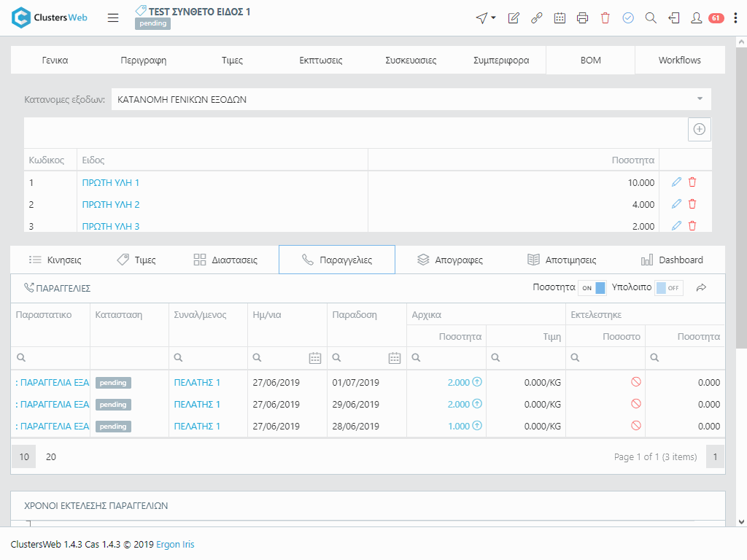Open the calendar icon in top toolbar
The height and width of the screenshot is (560, 747).
(560, 18)
